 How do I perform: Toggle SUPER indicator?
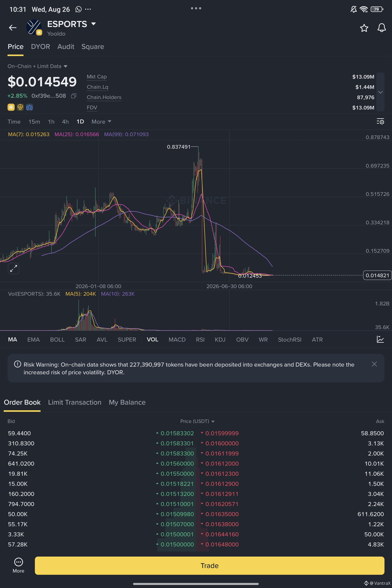click(127, 340)
